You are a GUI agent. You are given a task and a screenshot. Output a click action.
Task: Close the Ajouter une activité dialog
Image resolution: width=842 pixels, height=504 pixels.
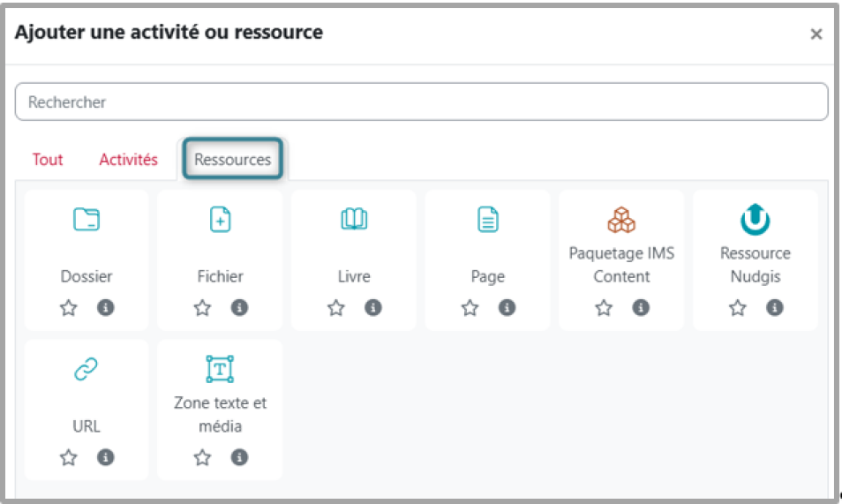pyautogui.click(x=816, y=34)
